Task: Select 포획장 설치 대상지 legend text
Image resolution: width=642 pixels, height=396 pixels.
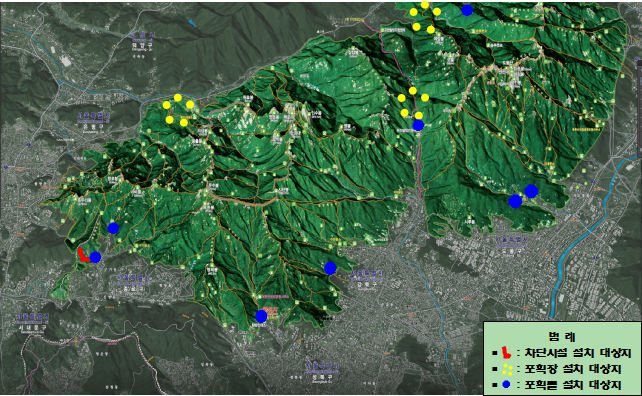Action: (x=573, y=369)
